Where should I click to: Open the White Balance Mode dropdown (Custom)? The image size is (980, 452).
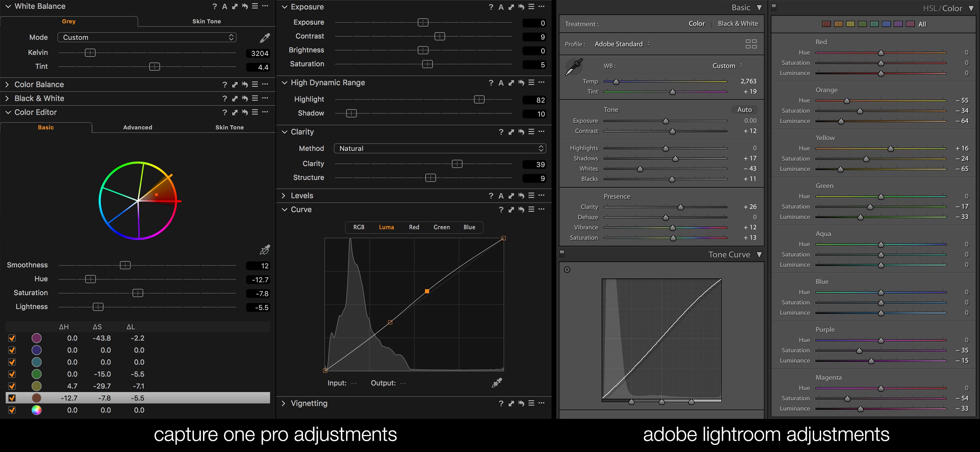(147, 37)
